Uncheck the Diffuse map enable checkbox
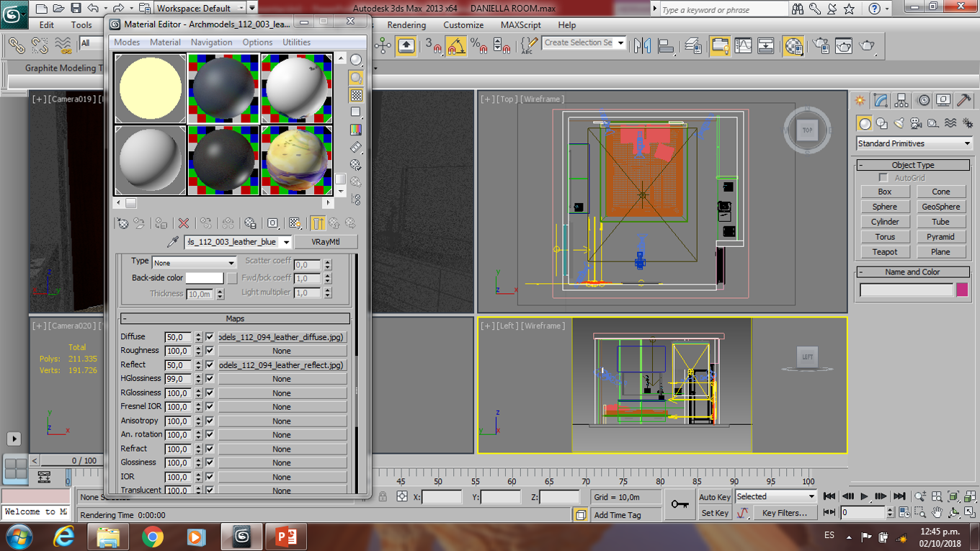 [x=210, y=337]
